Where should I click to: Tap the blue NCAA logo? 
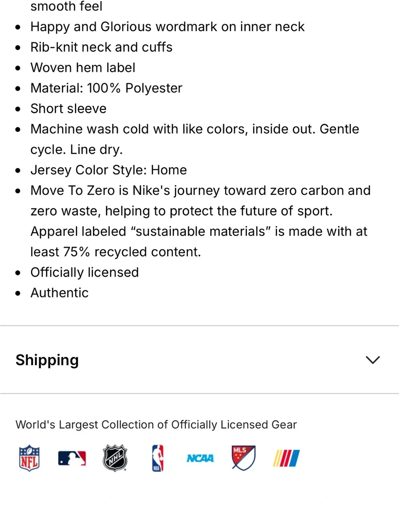(200, 458)
